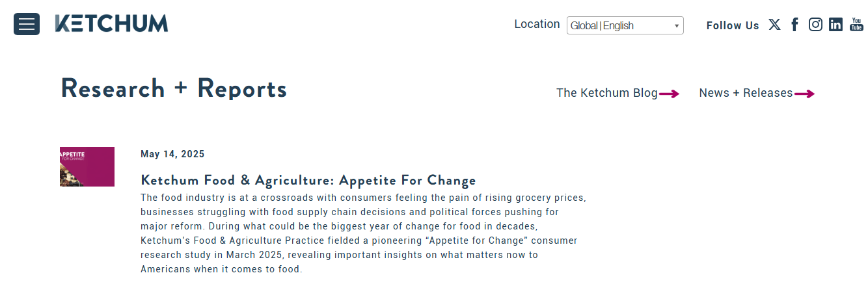Image resolution: width=868 pixels, height=286 pixels.
Task: Click the Research + Reports page heading
Action: click(x=174, y=88)
